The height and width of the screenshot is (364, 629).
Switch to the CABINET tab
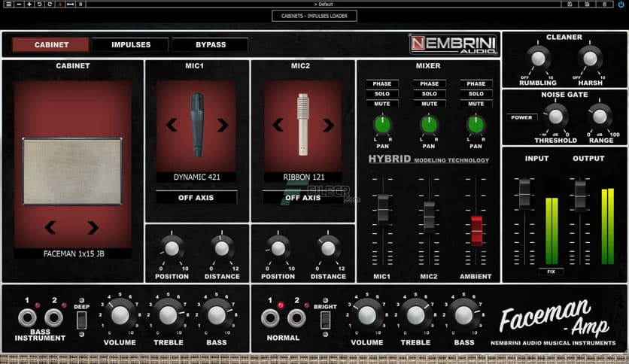click(51, 44)
